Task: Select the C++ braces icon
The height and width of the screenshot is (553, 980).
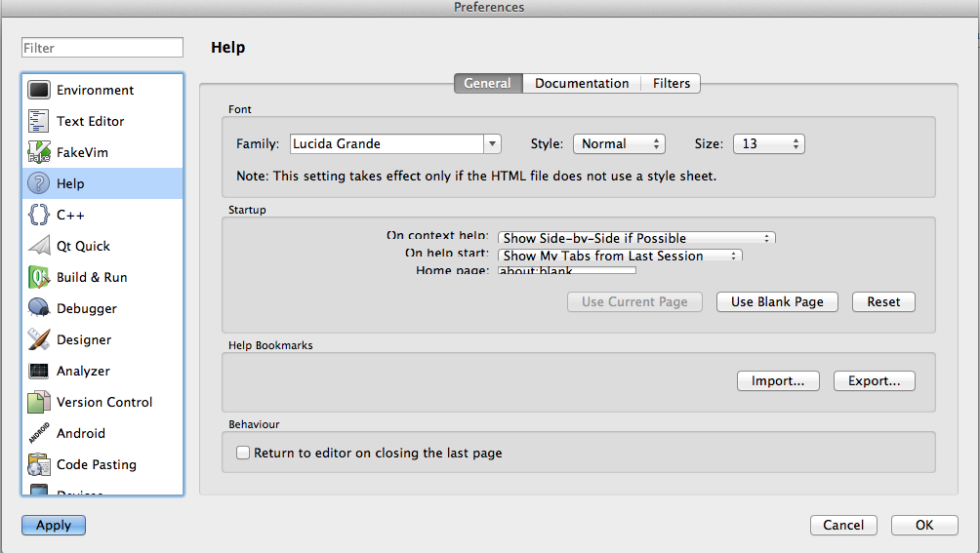Action: point(39,216)
